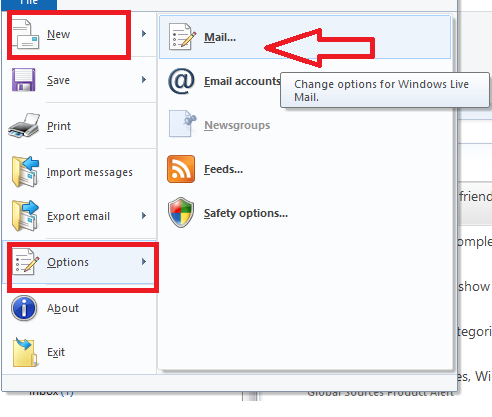Image resolution: width=492 pixels, height=417 pixels.
Task: Expand the Export email submenu arrow
Action: pyautogui.click(x=144, y=216)
